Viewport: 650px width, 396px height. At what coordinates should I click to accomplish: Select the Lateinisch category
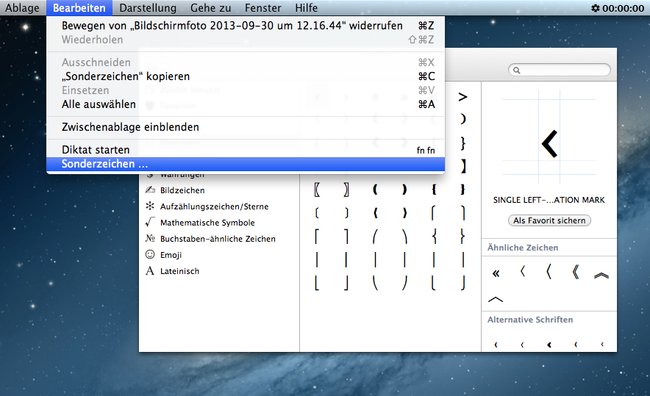click(x=179, y=271)
